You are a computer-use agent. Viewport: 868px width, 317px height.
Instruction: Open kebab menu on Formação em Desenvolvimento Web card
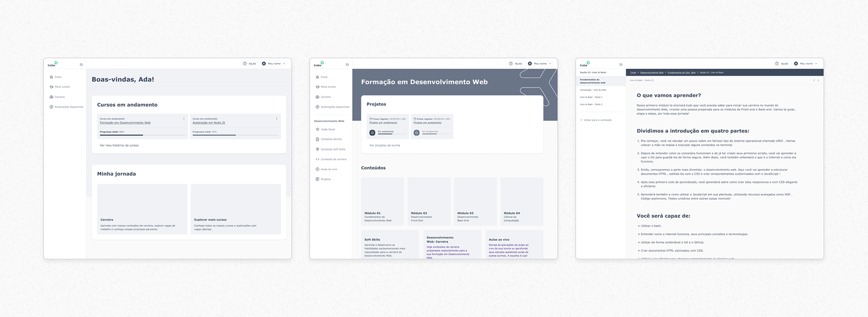(184, 119)
